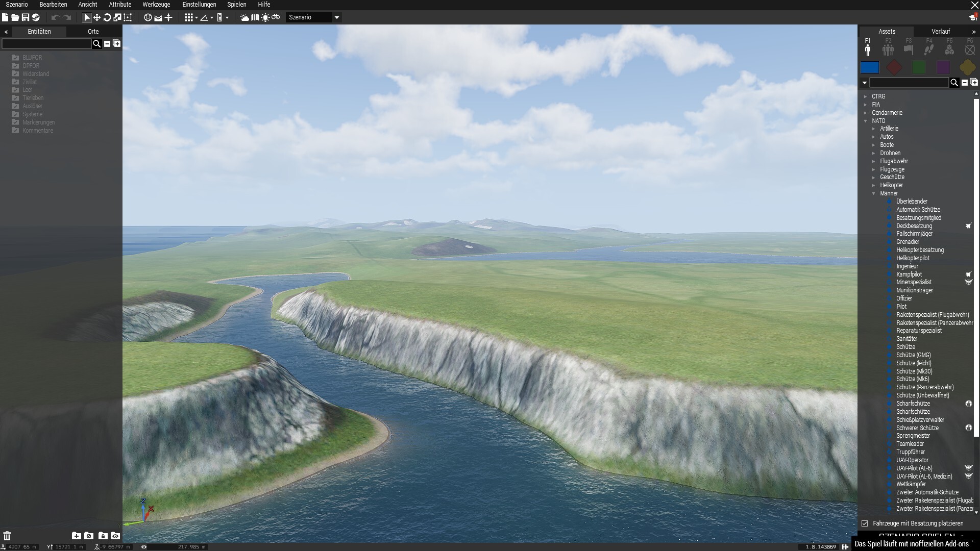This screenshot has width=980, height=551.
Task: Toggle map textures globe icon
Action: [x=148, y=17]
